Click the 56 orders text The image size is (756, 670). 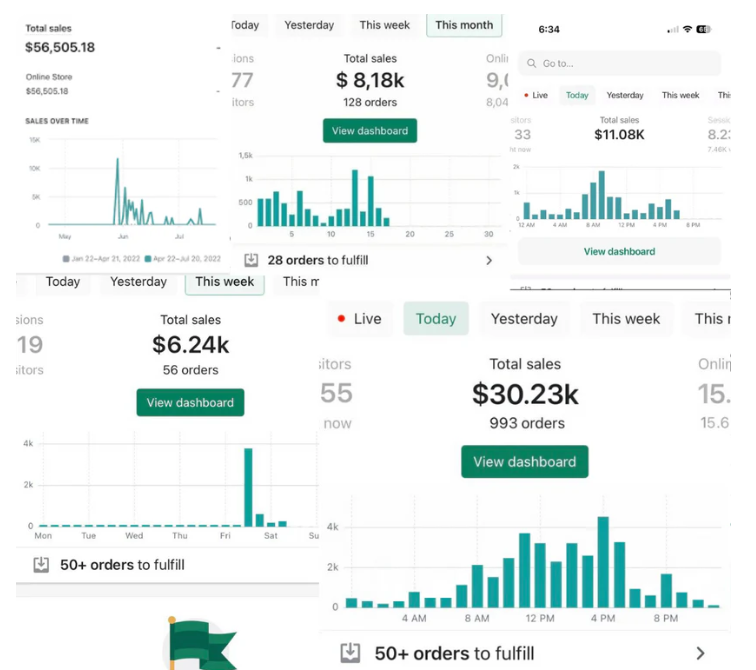pos(190,370)
